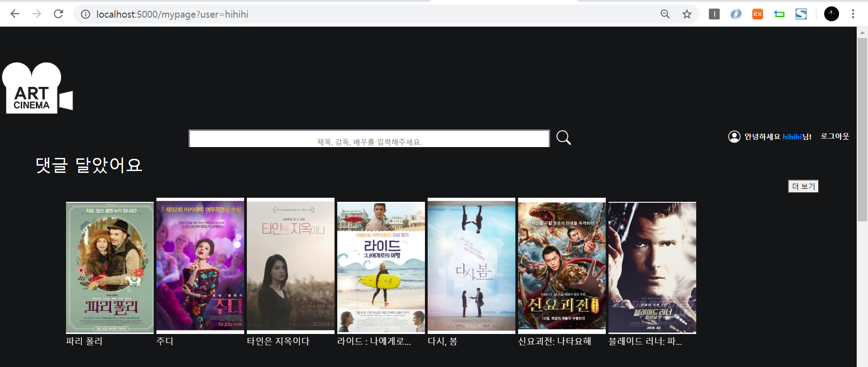This screenshot has height=367, width=868.
Task: Click the title text 주디
Action: click(165, 341)
